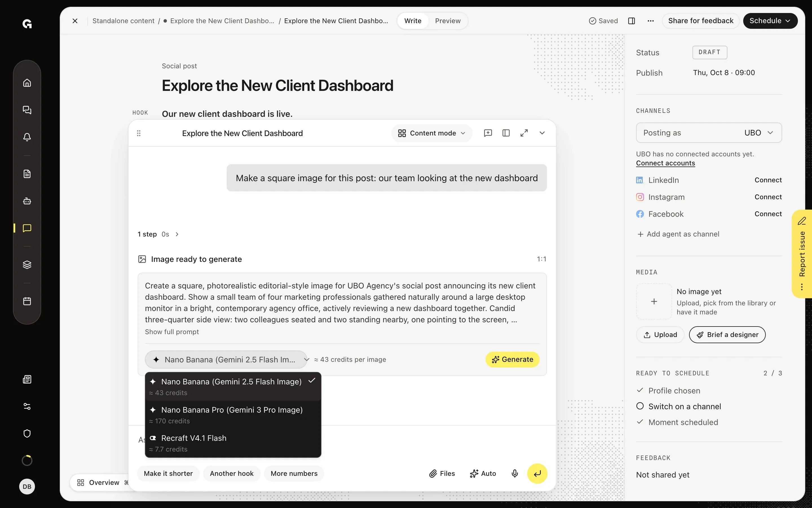Send message with the yellow enter button

click(537, 473)
